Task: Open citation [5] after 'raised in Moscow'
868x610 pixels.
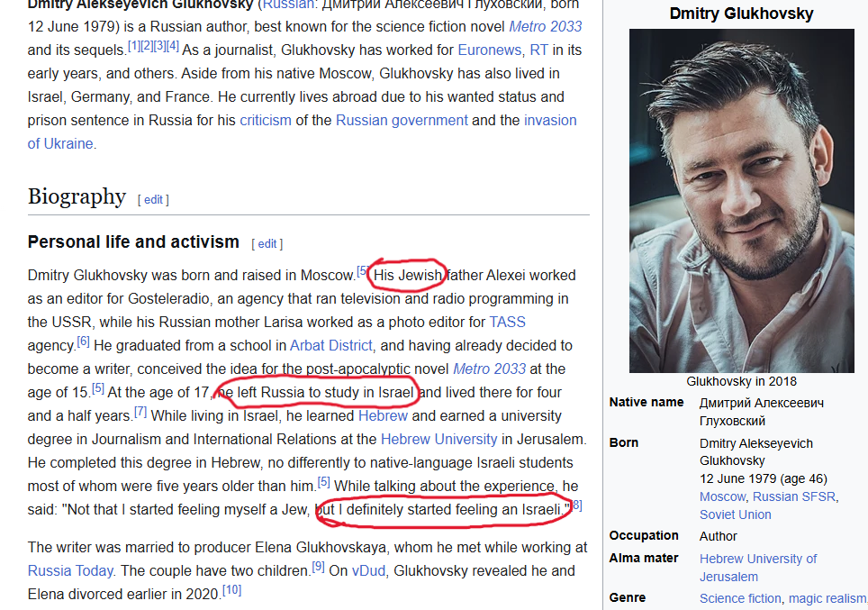Action: click(x=362, y=271)
